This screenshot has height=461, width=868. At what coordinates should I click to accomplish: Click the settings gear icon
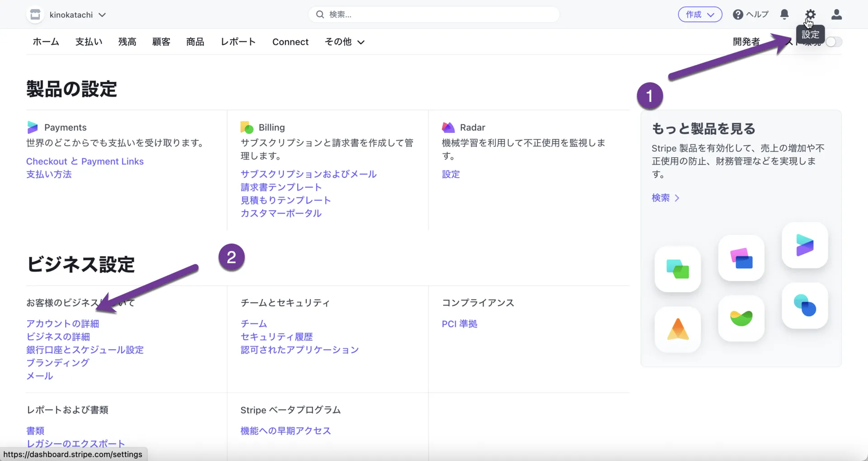pos(810,14)
